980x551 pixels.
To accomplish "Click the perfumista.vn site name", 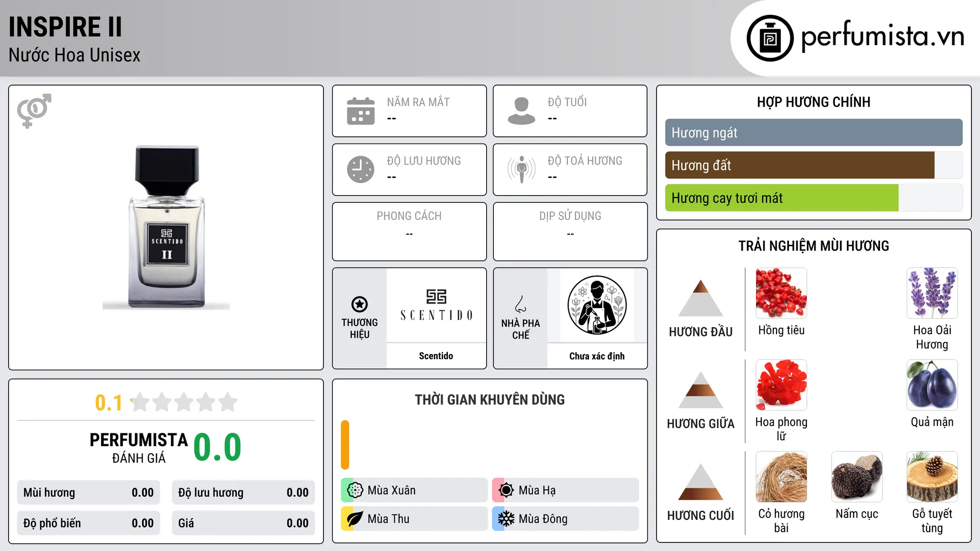I will (x=882, y=36).
